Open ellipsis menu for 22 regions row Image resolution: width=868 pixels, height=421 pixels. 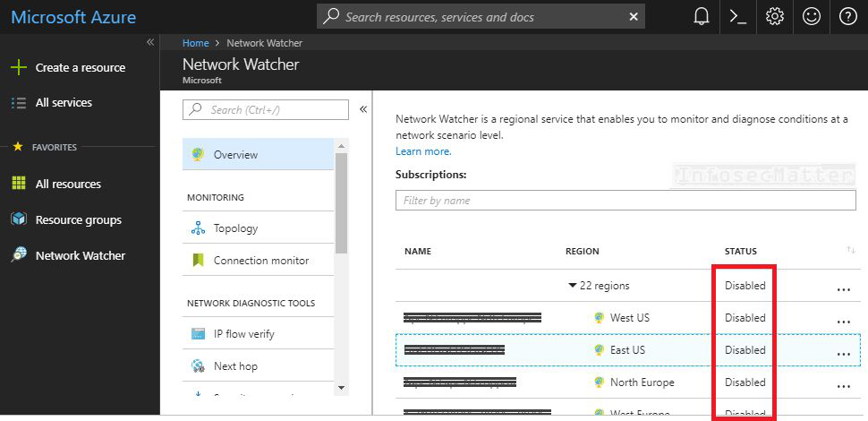click(x=844, y=288)
